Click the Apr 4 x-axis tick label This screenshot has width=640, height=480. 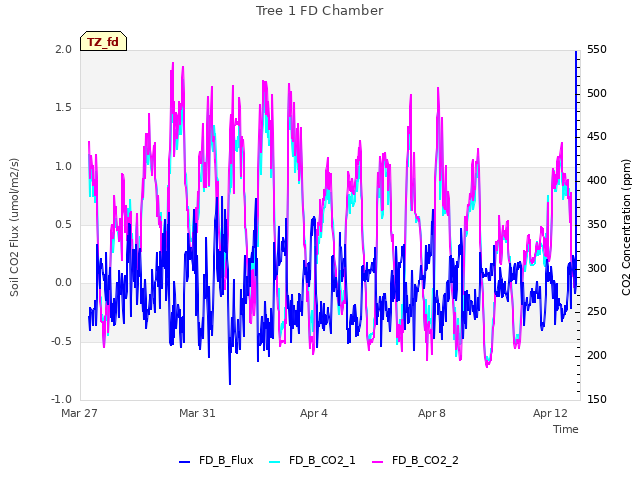click(313, 413)
